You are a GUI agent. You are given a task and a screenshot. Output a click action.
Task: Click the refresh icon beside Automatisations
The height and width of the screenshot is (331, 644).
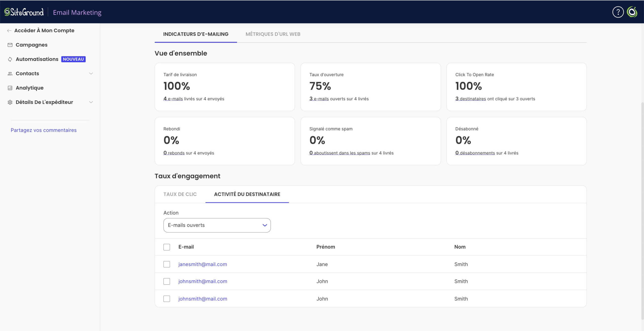tap(10, 59)
